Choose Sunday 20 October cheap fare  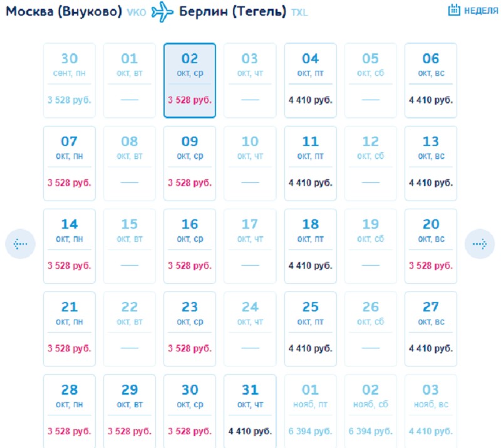(431, 246)
